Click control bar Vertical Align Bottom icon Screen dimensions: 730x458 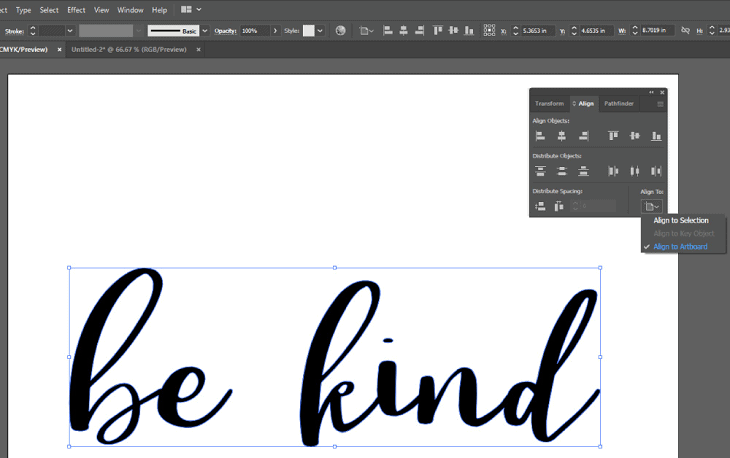click(x=469, y=31)
